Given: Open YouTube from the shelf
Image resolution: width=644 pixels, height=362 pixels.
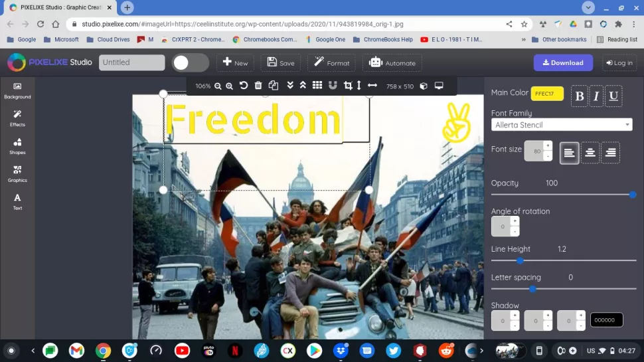Looking at the screenshot, I should tap(182, 351).
